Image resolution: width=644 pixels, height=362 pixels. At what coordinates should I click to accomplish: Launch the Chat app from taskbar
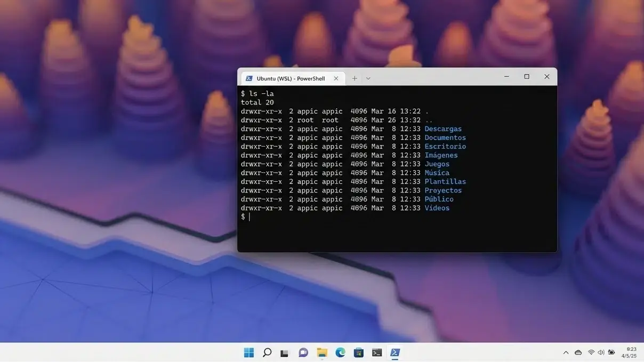coord(303,352)
